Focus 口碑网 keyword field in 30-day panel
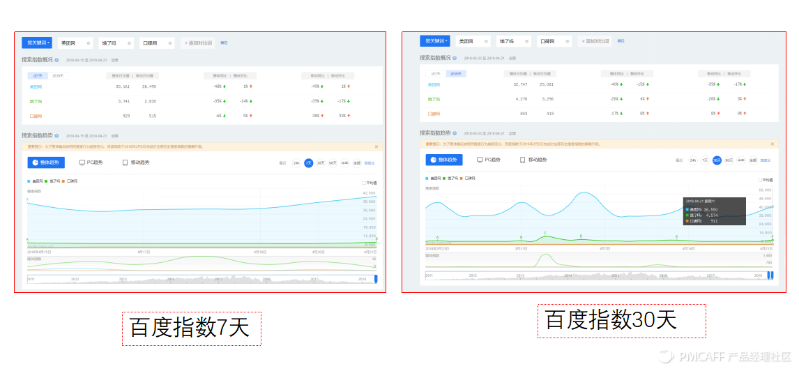 (x=555, y=41)
